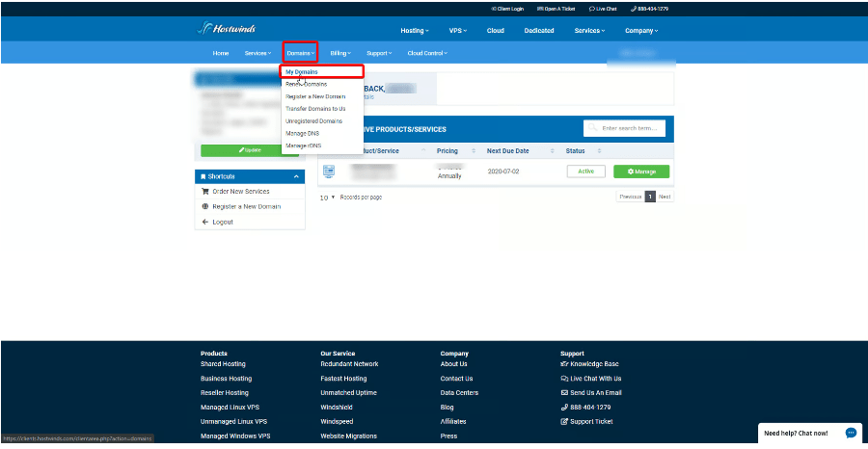This screenshot has width=868, height=449.
Task: Click the cart icon beside Order New Services
Action: 204,192
